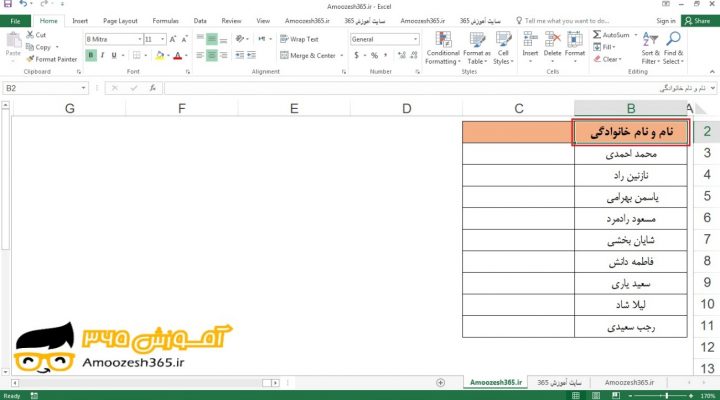Select cell containing محمد احمدی
The image size is (720, 400).
coord(630,154)
